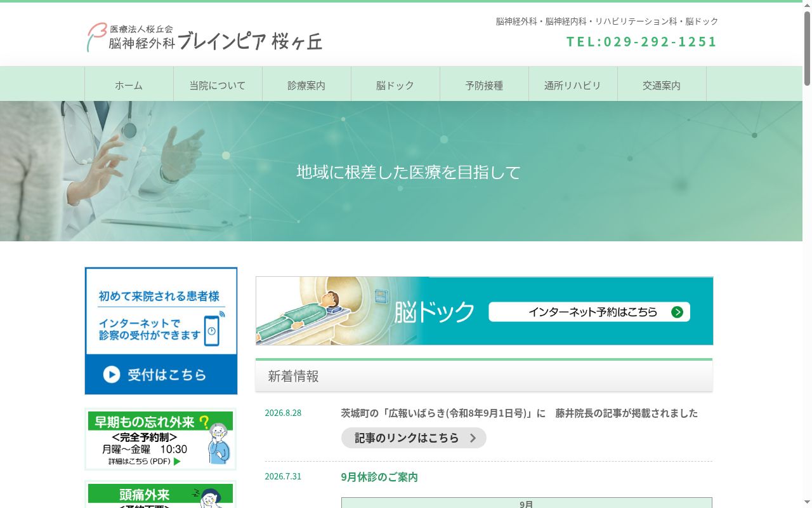Open the ホーム menu item

129,85
